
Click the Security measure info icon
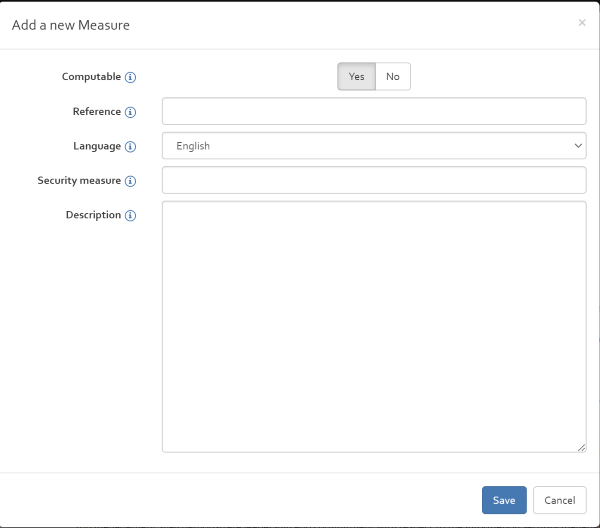tap(130, 181)
